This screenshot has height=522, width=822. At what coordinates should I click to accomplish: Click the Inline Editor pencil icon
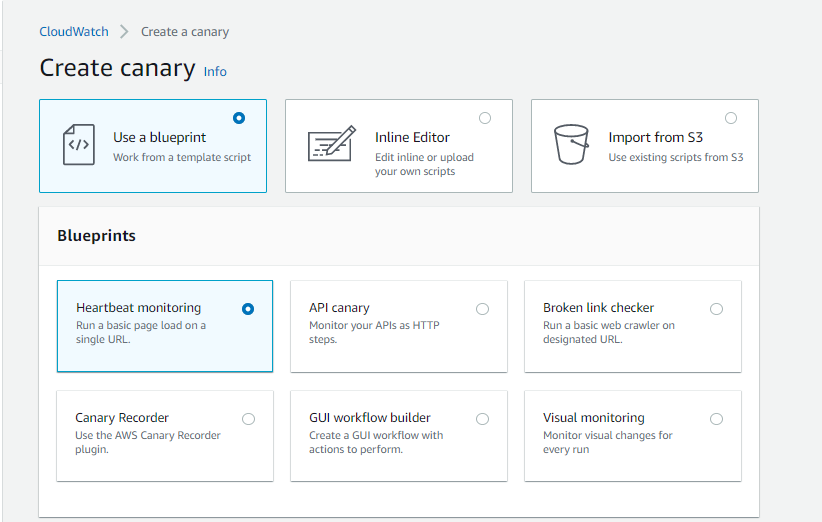pos(331,145)
